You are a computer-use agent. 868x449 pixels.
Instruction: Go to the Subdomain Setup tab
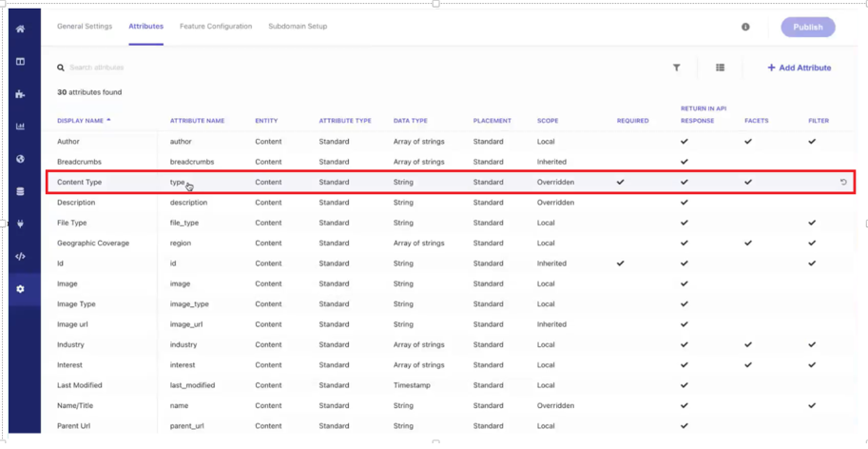(x=298, y=26)
